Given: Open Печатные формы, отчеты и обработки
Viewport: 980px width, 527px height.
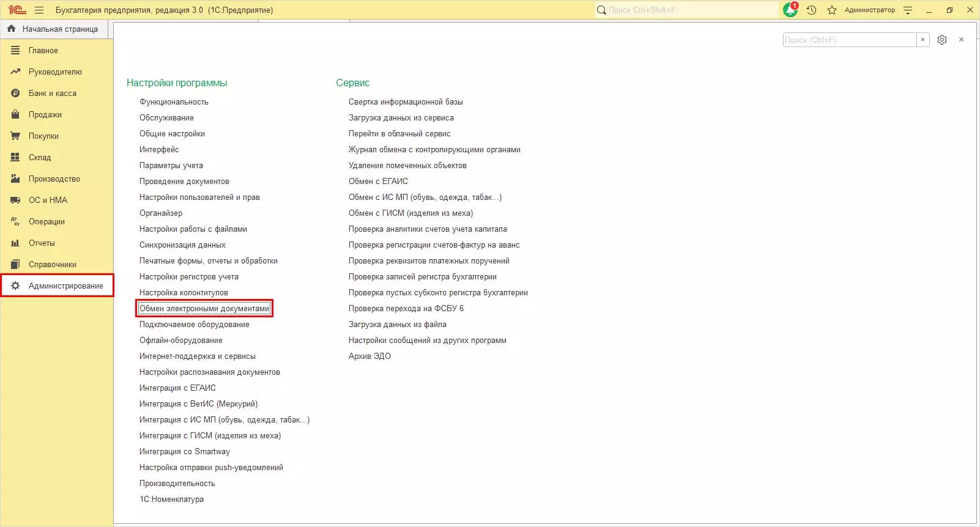Looking at the screenshot, I should (x=209, y=260).
